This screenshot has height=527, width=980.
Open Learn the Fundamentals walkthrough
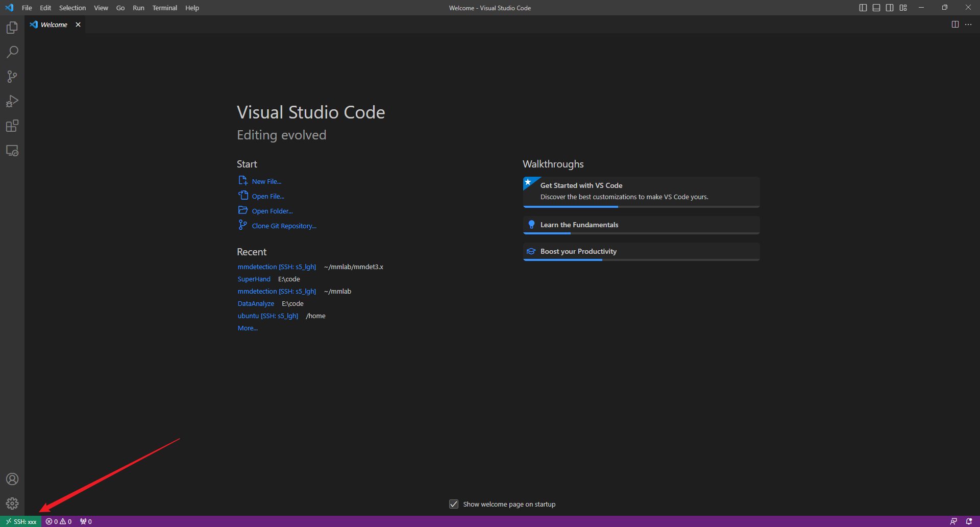pyautogui.click(x=642, y=225)
